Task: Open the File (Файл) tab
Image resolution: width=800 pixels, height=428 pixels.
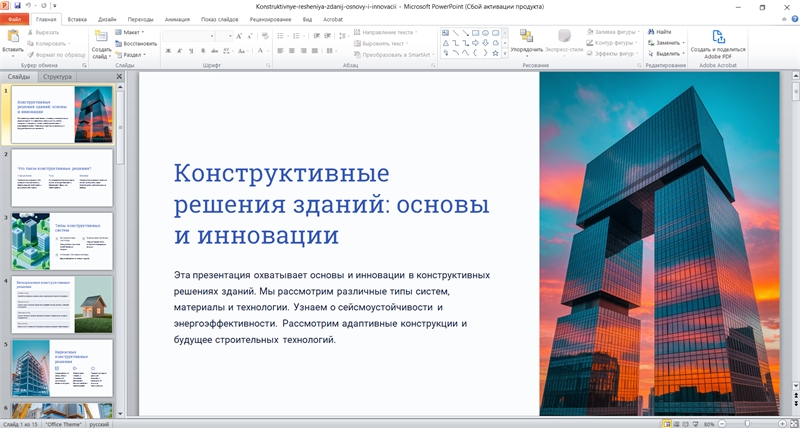Action: tap(15, 19)
